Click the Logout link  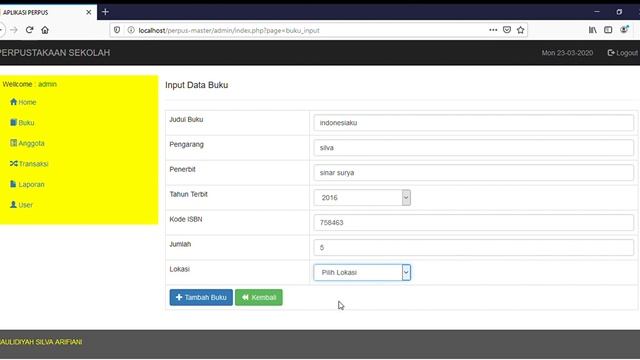coord(623,53)
